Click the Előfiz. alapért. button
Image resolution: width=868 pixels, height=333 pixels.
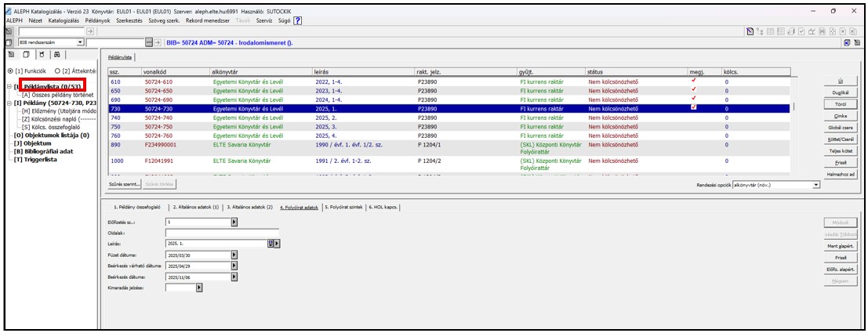pos(841,270)
